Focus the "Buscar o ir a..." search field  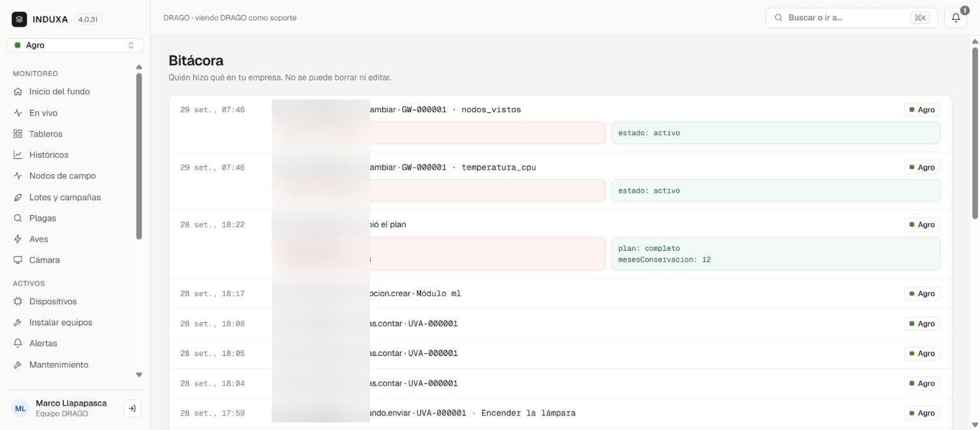point(852,18)
